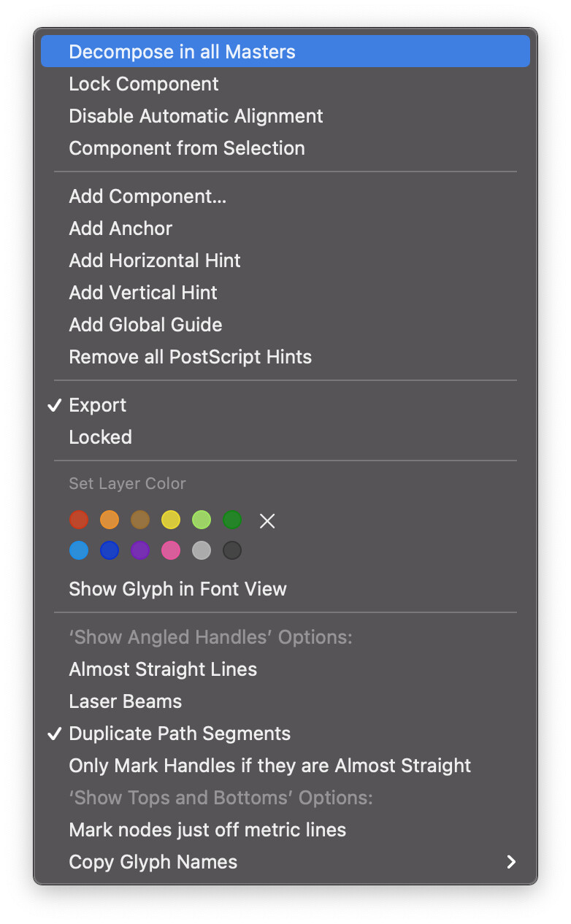This screenshot has width=571, height=924.
Task: Click the X to clear layer color
Action: (x=267, y=520)
